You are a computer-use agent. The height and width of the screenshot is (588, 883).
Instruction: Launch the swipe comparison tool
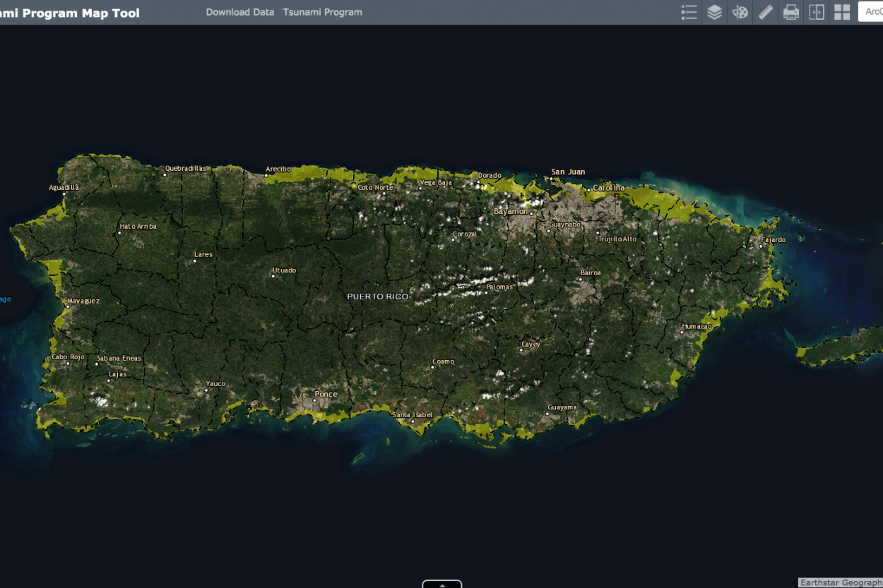click(x=816, y=12)
